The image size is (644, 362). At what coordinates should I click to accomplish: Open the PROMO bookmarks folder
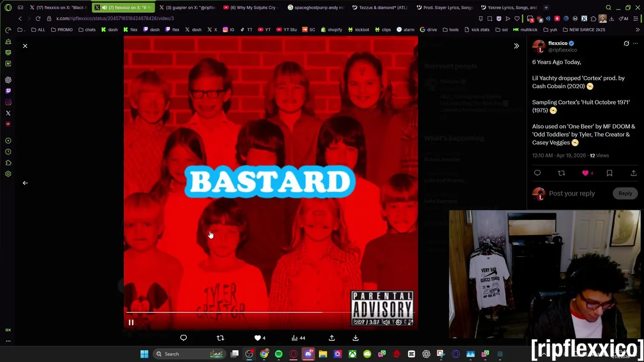(61, 30)
